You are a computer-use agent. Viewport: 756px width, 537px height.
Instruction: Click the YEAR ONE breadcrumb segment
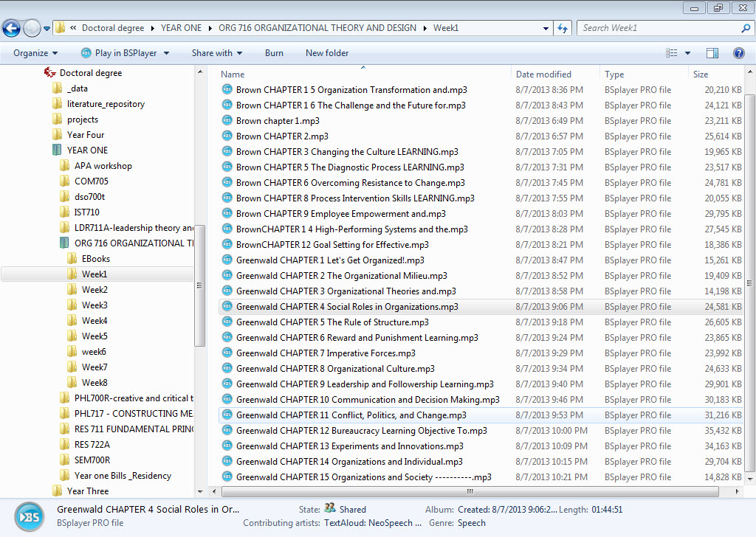182,28
